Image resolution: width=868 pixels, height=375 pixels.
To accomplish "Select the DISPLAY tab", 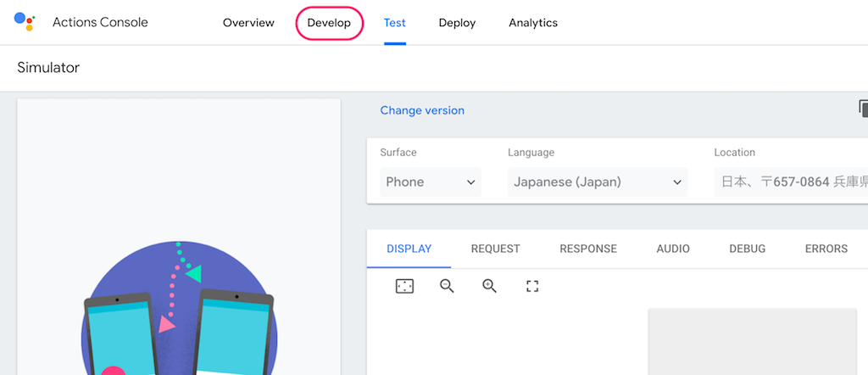I will (x=409, y=249).
